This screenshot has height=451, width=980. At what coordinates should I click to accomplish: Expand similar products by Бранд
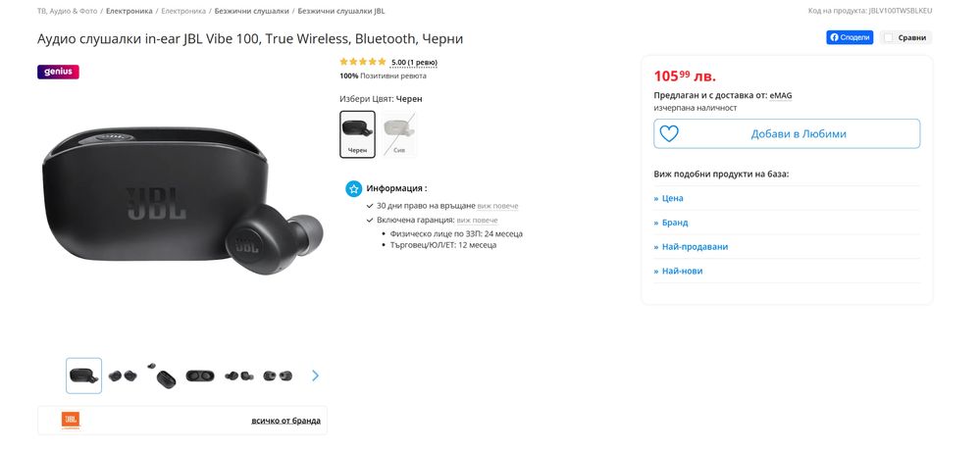(671, 223)
